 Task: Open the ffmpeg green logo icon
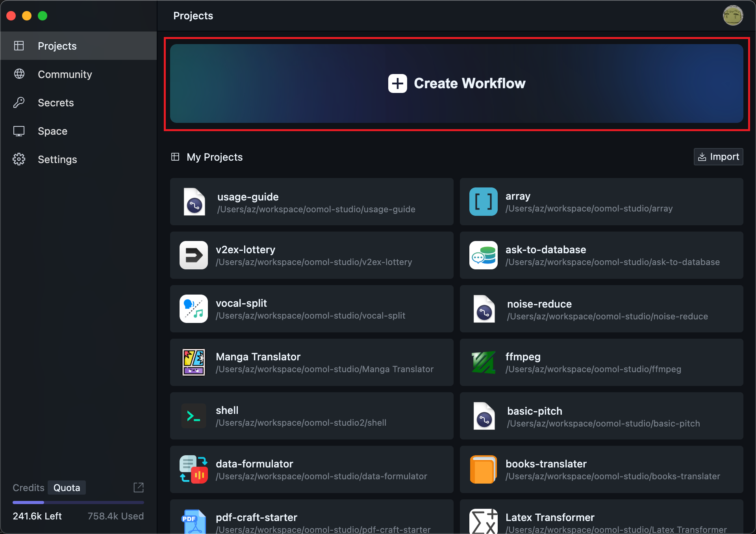483,362
